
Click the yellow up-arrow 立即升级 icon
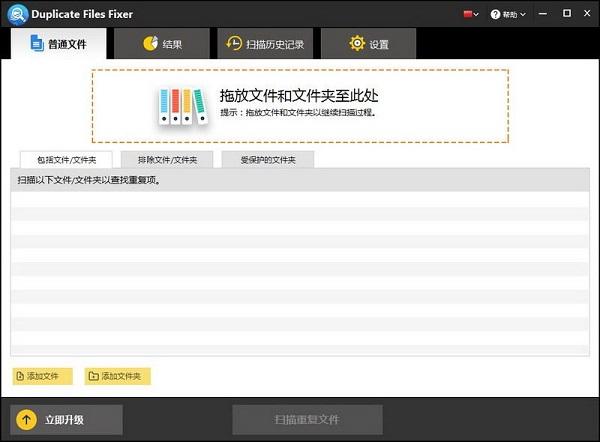tap(27, 419)
